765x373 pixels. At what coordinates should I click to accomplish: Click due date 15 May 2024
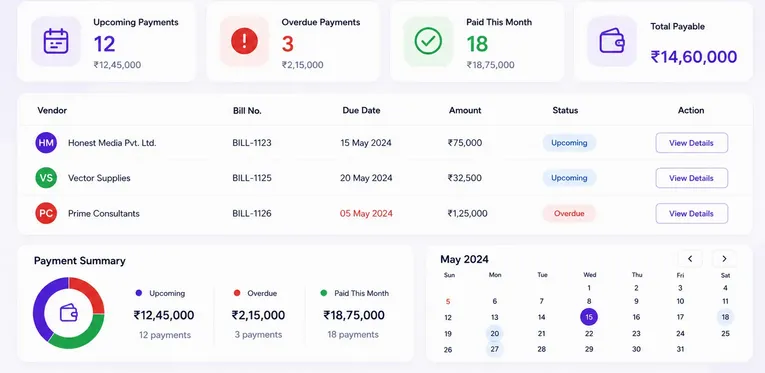click(x=366, y=143)
